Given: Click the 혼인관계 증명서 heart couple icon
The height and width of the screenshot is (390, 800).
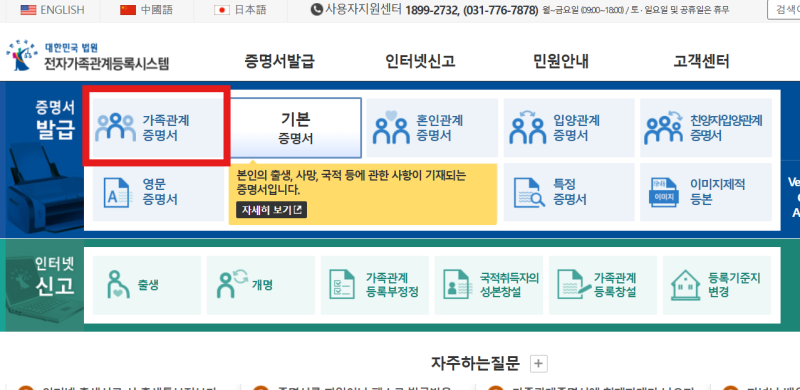Looking at the screenshot, I should [391, 127].
